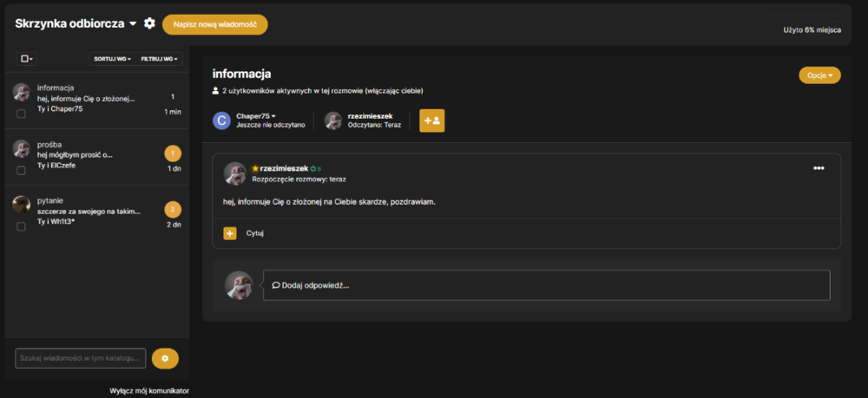Tick the checkbox on the 'informacja' conversation
Screen dimensions: 868x398
coord(21,114)
